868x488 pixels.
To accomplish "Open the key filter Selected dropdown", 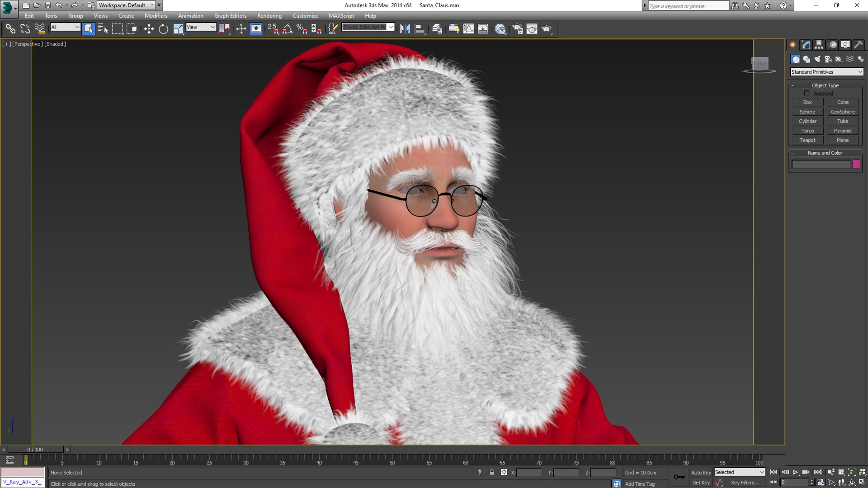I will 740,472.
